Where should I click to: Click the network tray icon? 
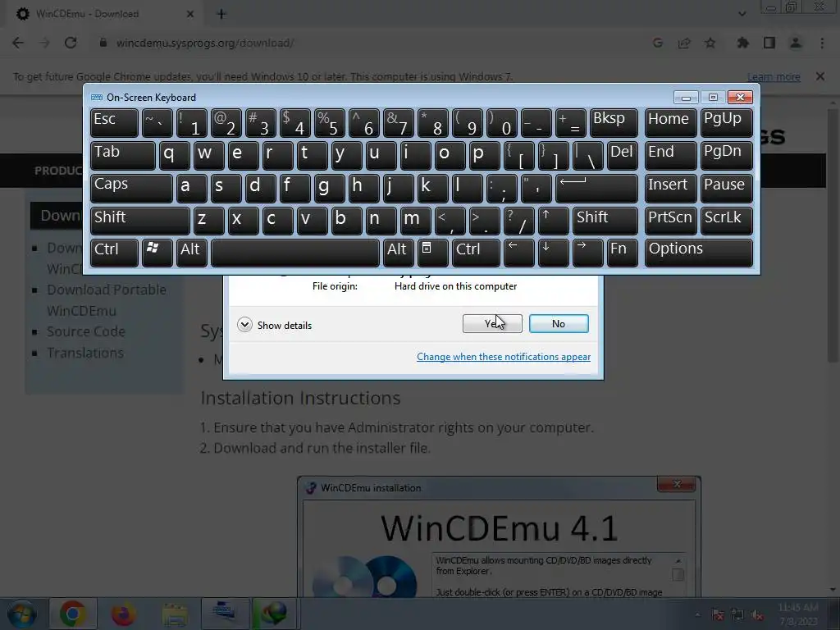(737, 615)
